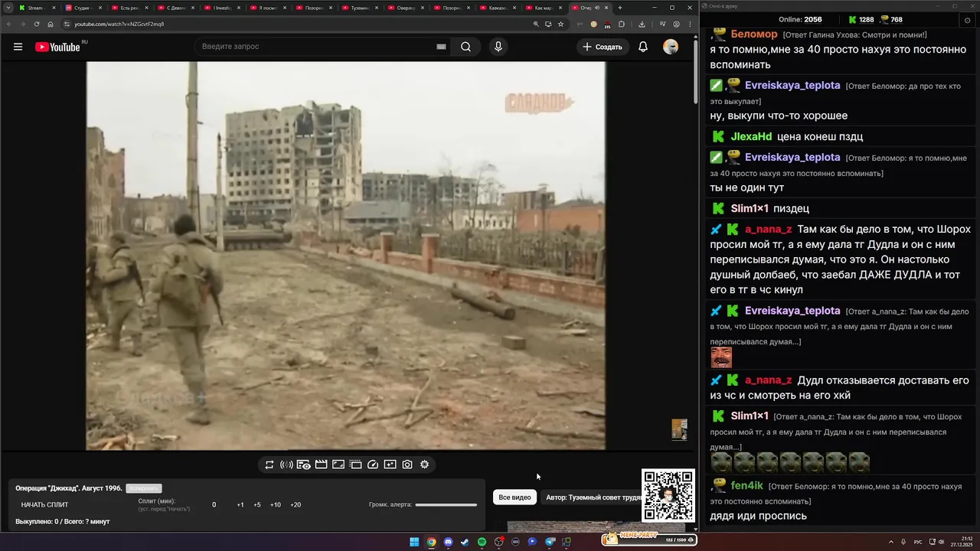Viewport: 980px width, 551px height.
Task: Click the QR code image
Action: pos(668,495)
